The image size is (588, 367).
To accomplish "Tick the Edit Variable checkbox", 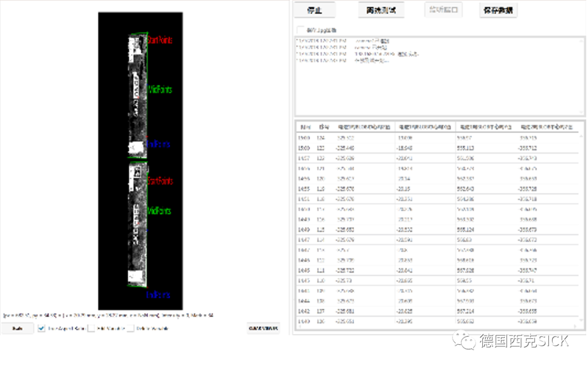I will point(91,328).
